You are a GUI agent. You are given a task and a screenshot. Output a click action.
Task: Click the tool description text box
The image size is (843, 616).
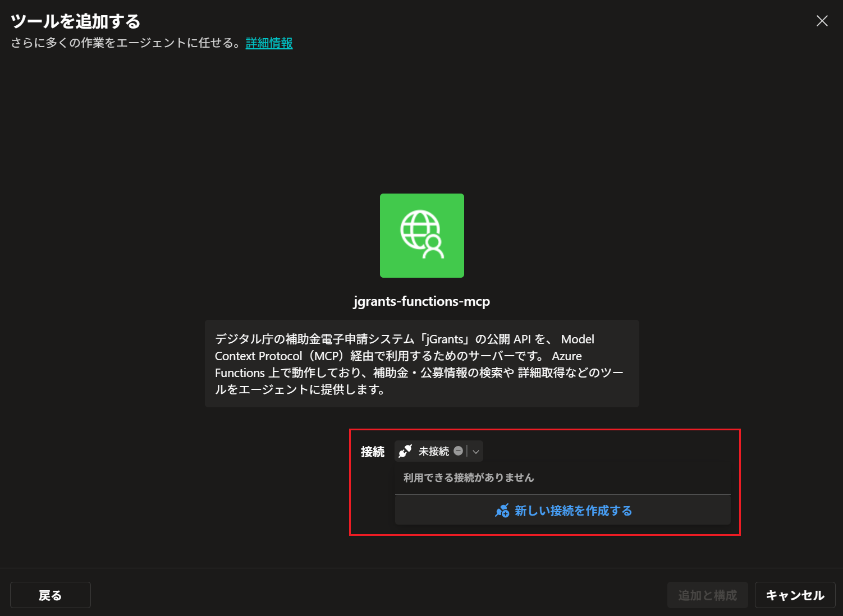421,364
